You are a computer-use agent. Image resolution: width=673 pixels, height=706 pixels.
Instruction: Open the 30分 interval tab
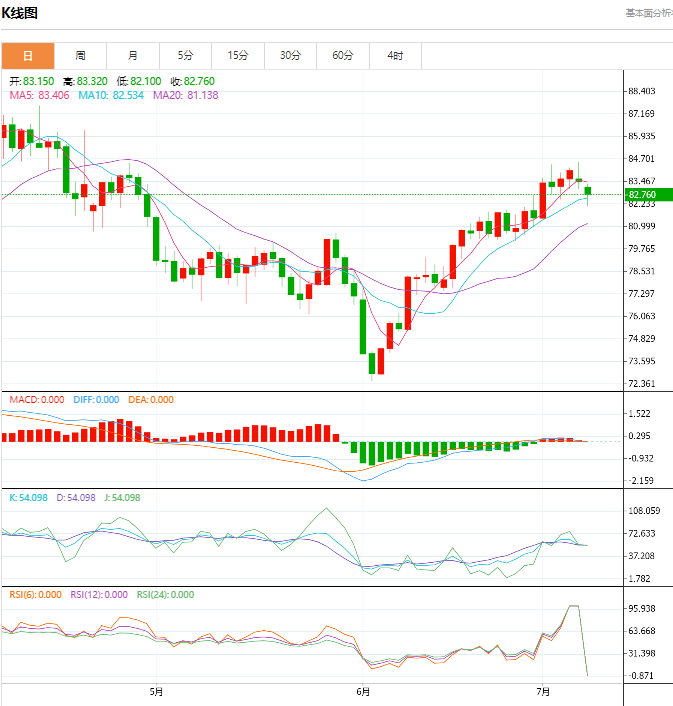[290, 56]
